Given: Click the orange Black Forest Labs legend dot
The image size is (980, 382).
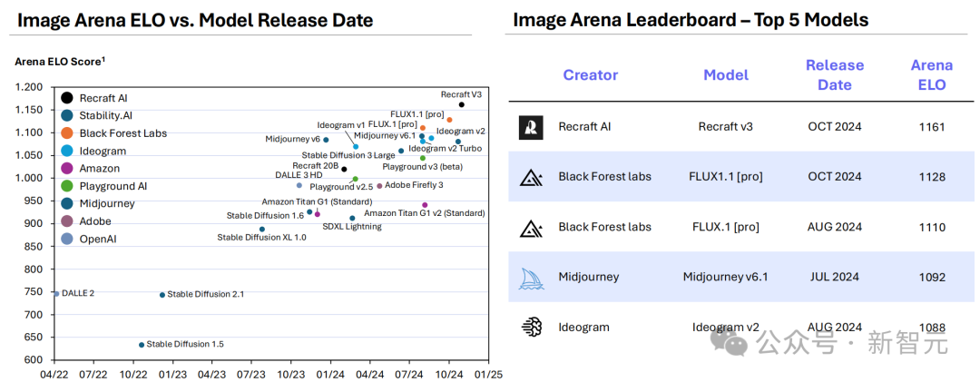Looking at the screenshot, I should pyautogui.click(x=67, y=133).
